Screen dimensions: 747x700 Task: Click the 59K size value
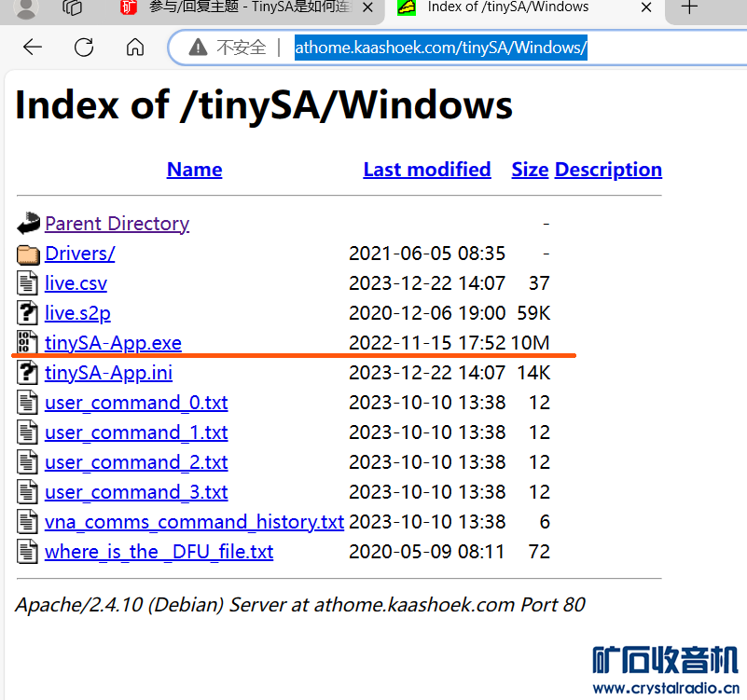pyautogui.click(x=533, y=313)
